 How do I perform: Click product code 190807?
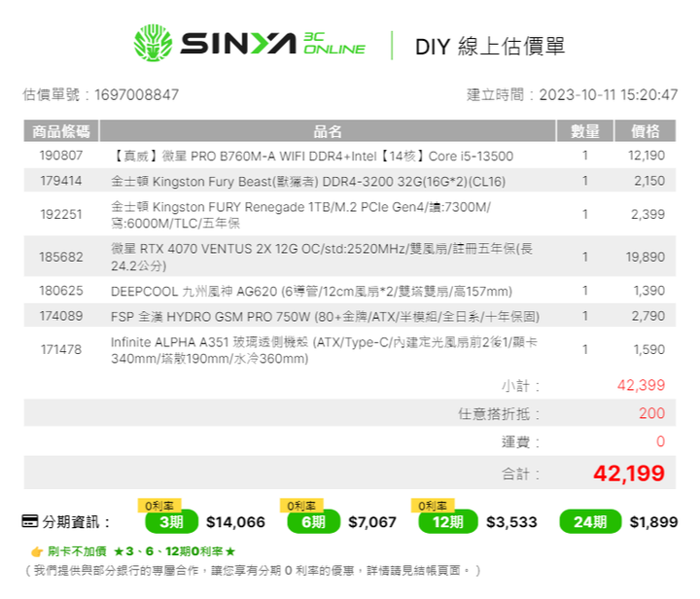click(x=61, y=156)
